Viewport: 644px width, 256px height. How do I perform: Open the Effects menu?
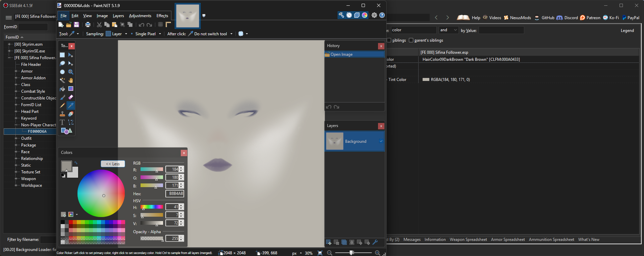(162, 16)
